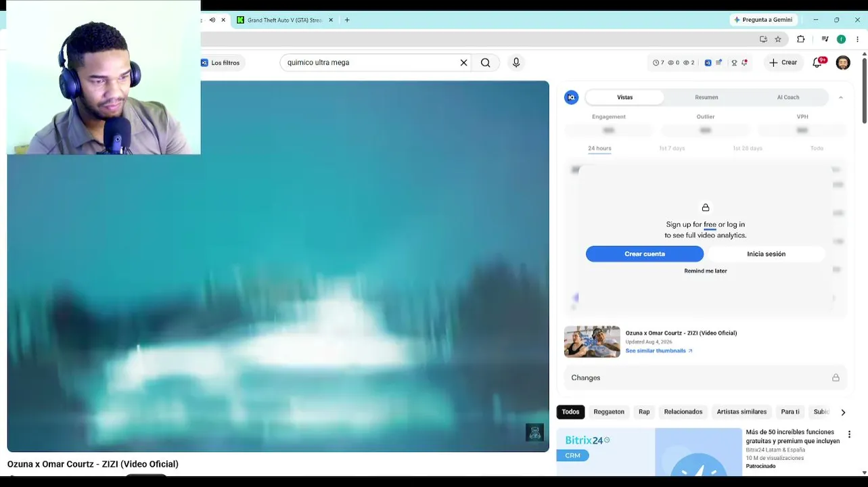Click the Engagement metric label

tap(609, 117)
